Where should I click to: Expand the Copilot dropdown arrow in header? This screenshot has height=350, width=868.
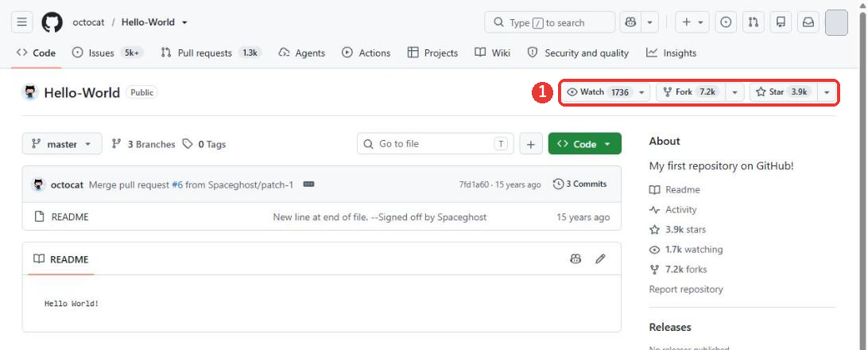[649, 23]
